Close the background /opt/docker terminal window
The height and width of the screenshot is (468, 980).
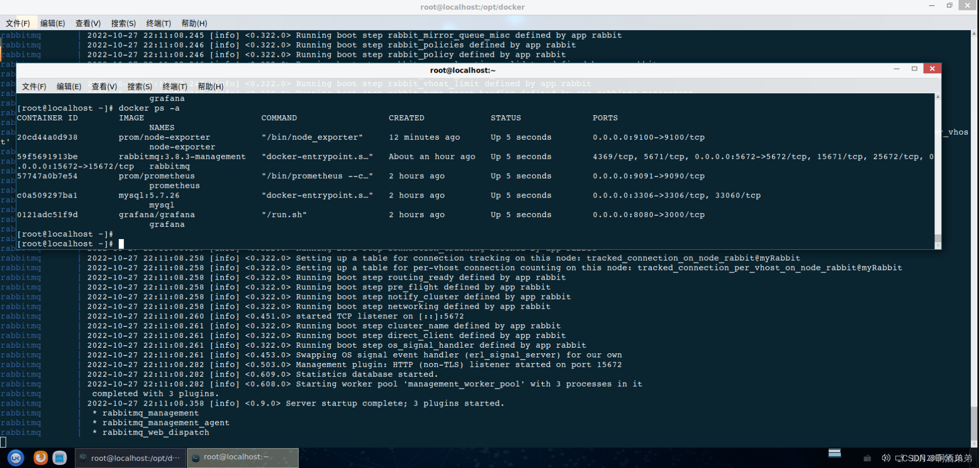(967, 5)
